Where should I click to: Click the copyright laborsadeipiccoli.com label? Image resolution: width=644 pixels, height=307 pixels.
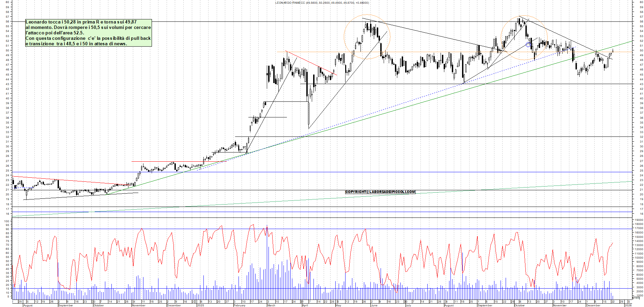coord(380,192)
